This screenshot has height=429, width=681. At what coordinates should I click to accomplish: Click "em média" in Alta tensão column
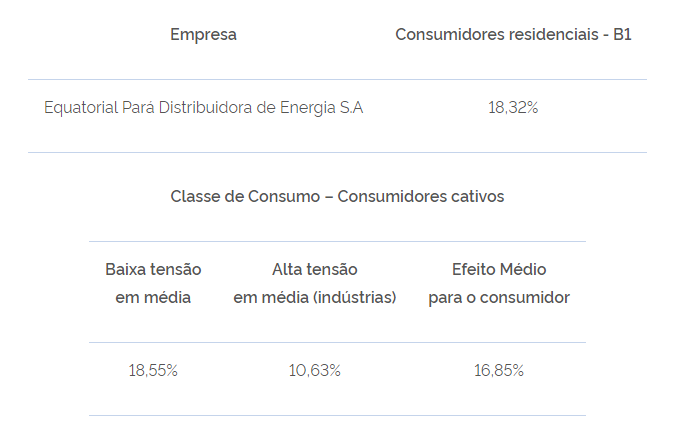(270, 298)
